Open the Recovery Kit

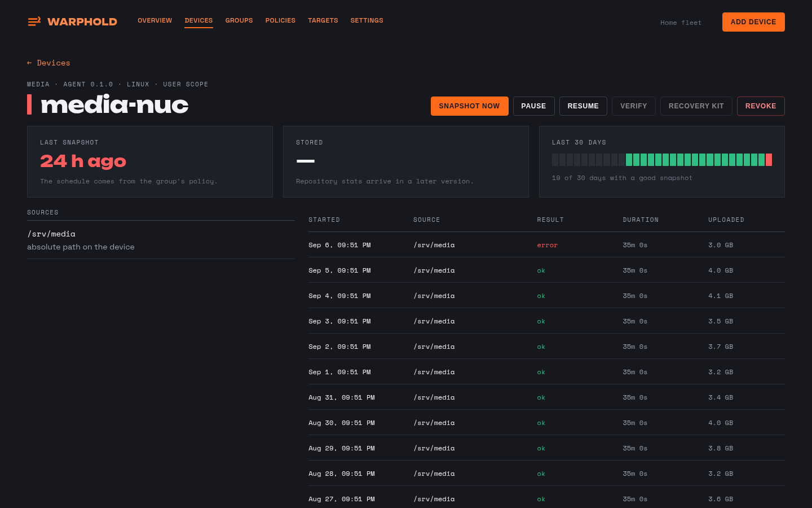tap(696, 106)
